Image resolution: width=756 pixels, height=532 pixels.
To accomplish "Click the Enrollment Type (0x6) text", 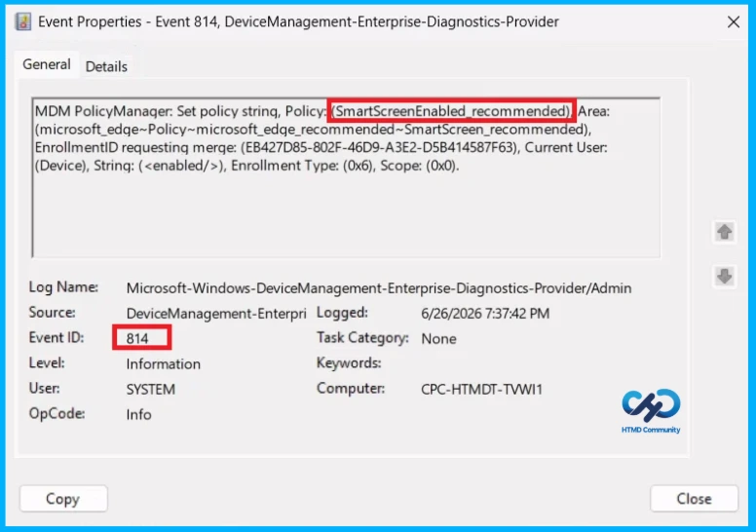I will pos(302,166).
